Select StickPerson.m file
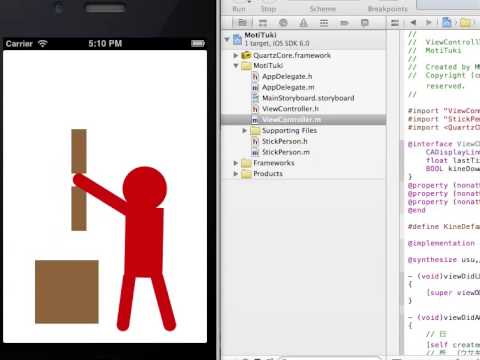This screenshot has width=480, height=360. coord(286,152)
